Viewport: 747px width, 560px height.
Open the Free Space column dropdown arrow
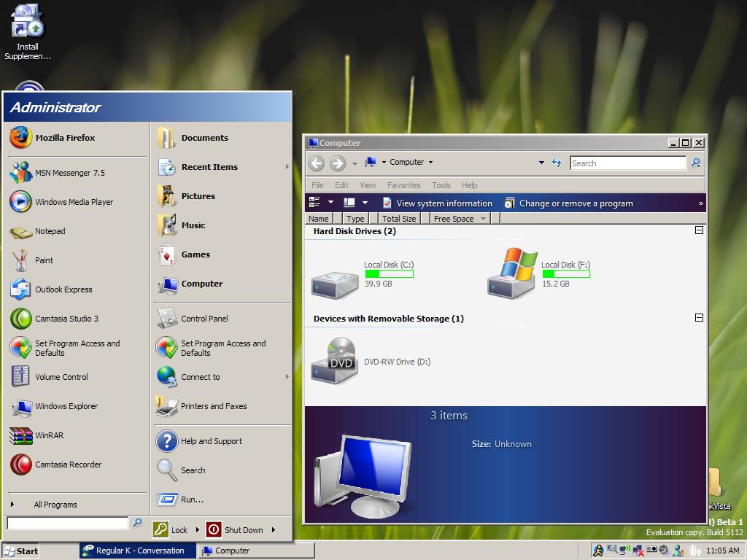click(483, 219)
